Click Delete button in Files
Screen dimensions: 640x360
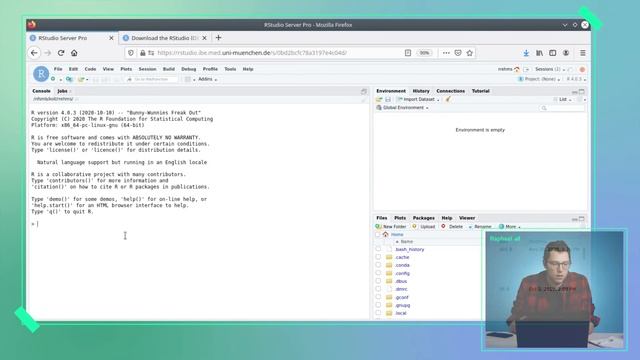tap(452, 227)
